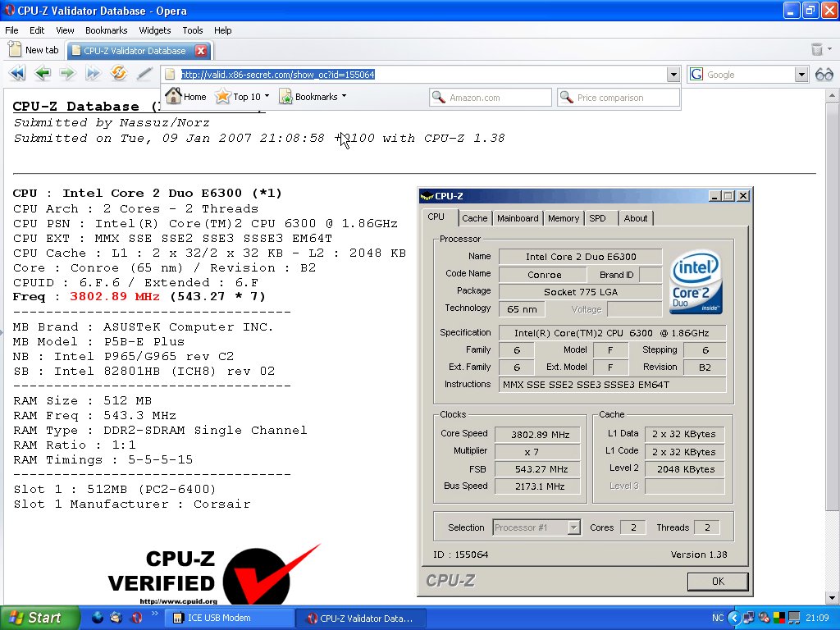
Task: Click the Core Speed value 3802.89 MHz
Action: [537, 435]
